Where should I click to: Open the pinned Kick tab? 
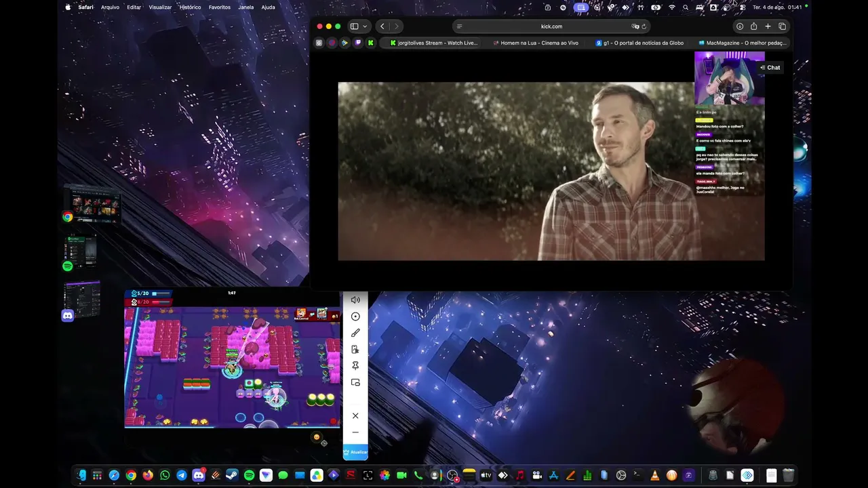tap(370, 43)
